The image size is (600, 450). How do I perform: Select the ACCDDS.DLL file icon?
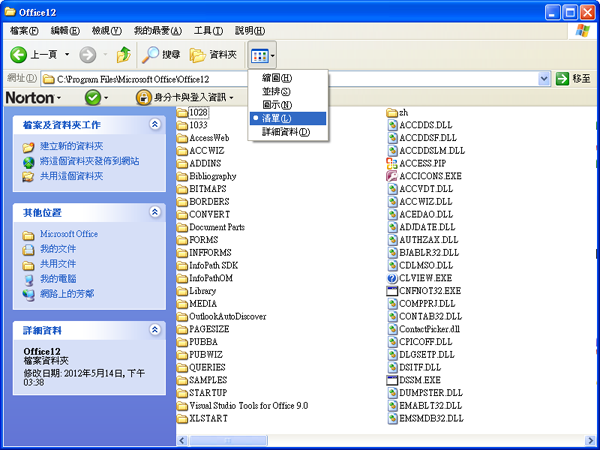point(392,125)
